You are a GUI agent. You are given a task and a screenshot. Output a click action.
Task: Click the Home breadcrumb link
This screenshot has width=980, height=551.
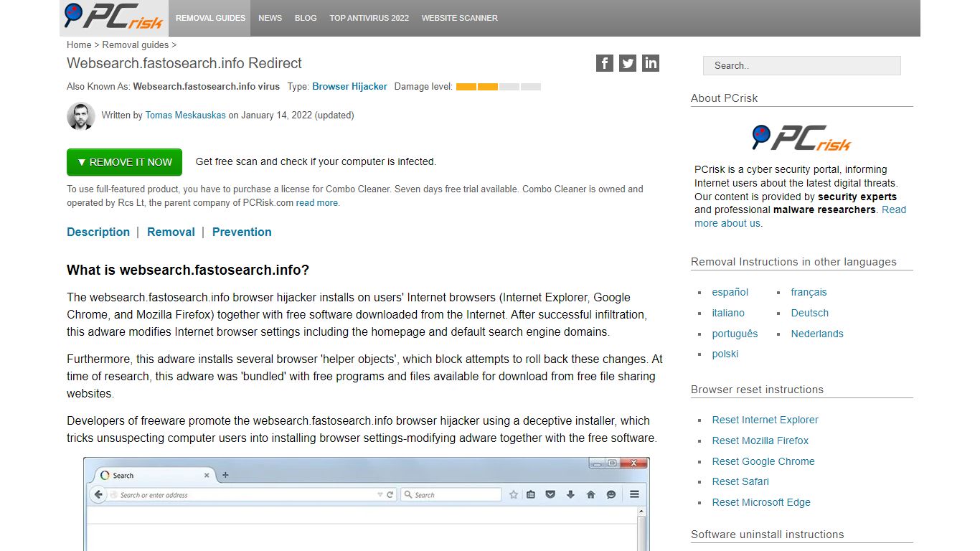click(x=79, y=44)
